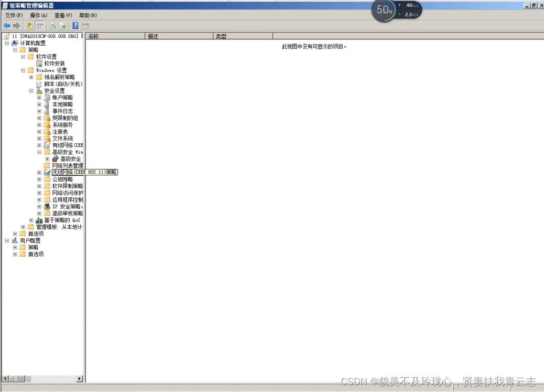The width and height of the screenshot is (544, 392).
Task: Click the folder icon beside 网络列表管理
Action: (47, 166)
